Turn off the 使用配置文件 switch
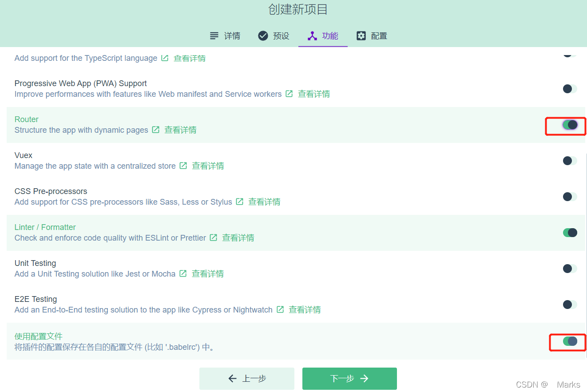This screenshot has height=392, width=587. pyautogui.click(x=570, y=341)
